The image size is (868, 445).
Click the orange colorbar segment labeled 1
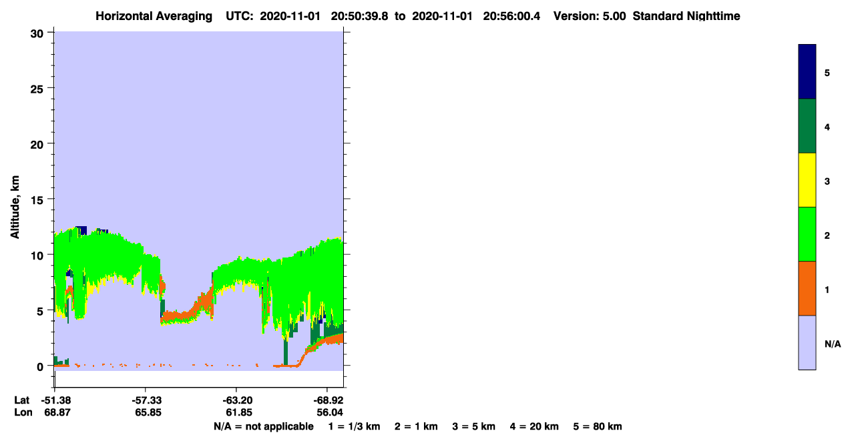point(807,288)
